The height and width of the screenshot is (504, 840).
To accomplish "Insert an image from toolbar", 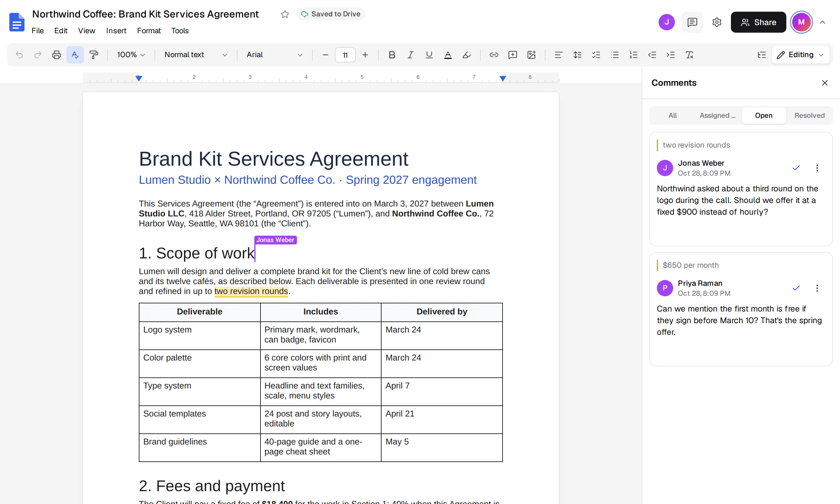I will pos(531,55).
